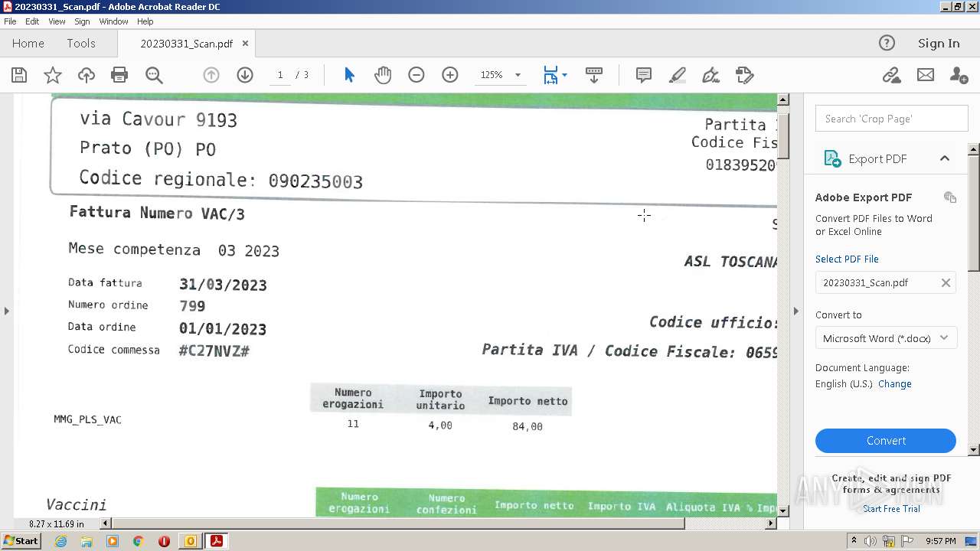The width and height of the screenshot is (980, 551).
Task: Open the fit page options icon
Action: click(550, 75)
